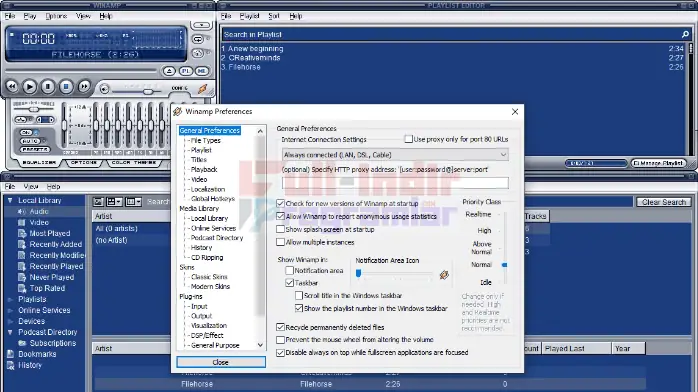Image resolution: width=698 pixels, height=392 pixels.
Task: Open Video under Local Library
Action: click(39, 222)
